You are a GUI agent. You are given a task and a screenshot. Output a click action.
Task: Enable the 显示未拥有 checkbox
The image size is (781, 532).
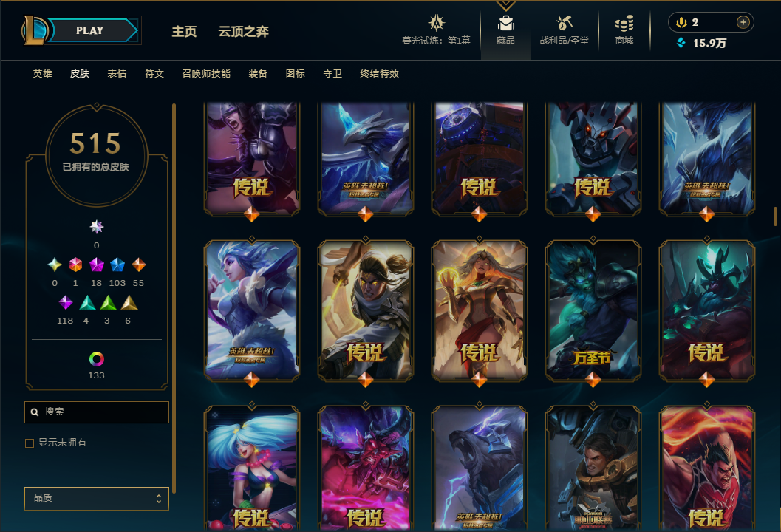coord(30,443)
